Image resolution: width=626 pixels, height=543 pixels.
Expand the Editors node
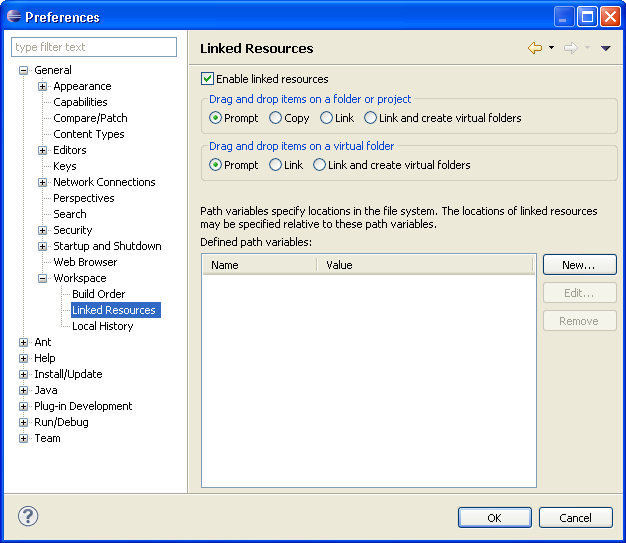(x=43, y=151)
